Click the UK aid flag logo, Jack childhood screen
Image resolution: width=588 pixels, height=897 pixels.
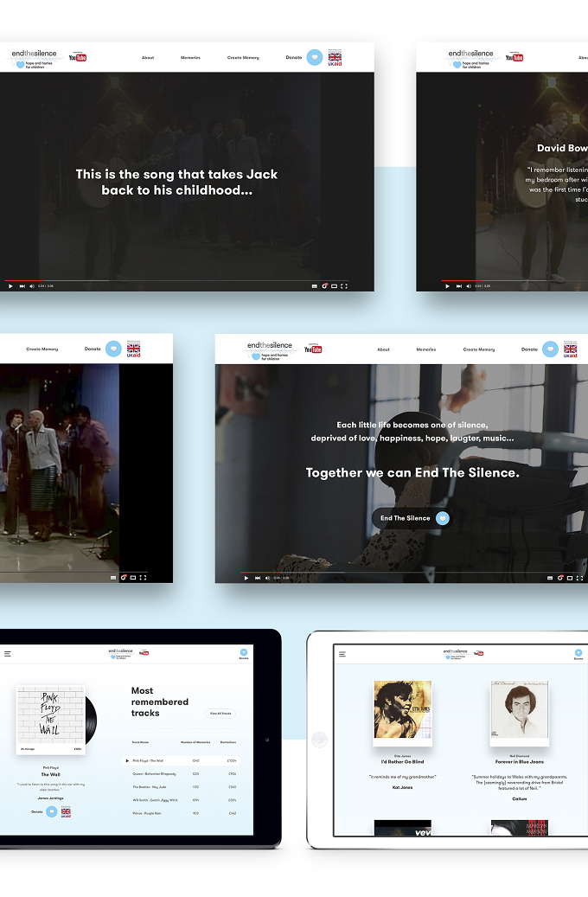pos(335,58)
